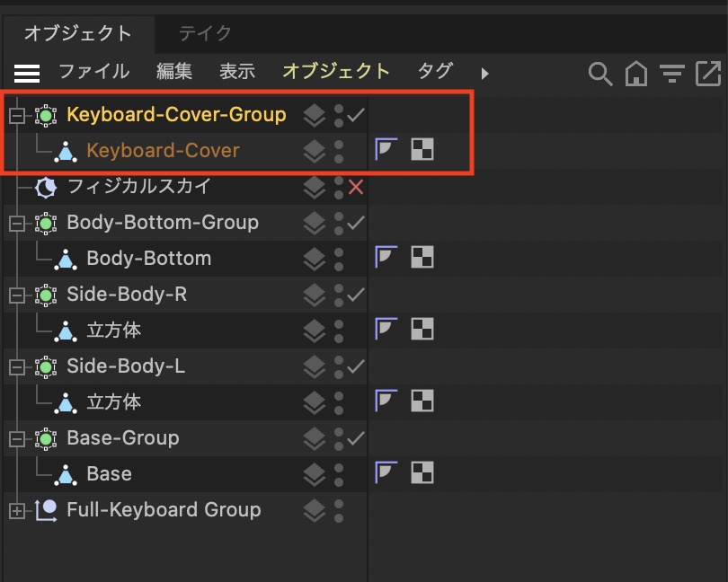The height and width of the screenshot is (582, 728).
Task: Open the タグ menu
Action: coord(435,71)
